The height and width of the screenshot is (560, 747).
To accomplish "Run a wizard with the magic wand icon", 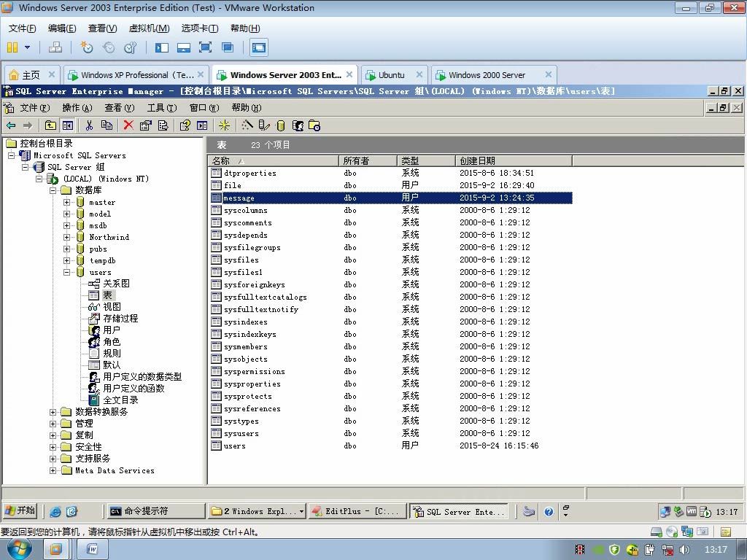I will (x=247, y=125).
